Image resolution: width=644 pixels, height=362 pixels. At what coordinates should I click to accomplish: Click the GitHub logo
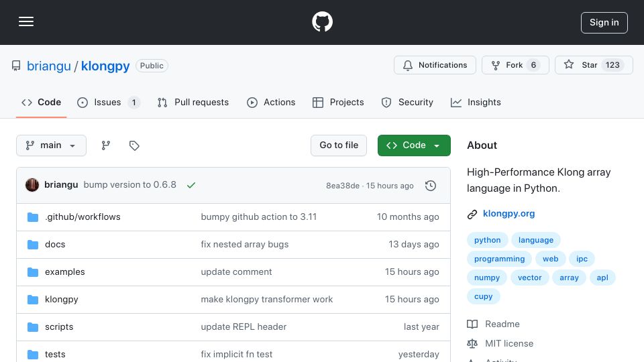coord(322,21)
